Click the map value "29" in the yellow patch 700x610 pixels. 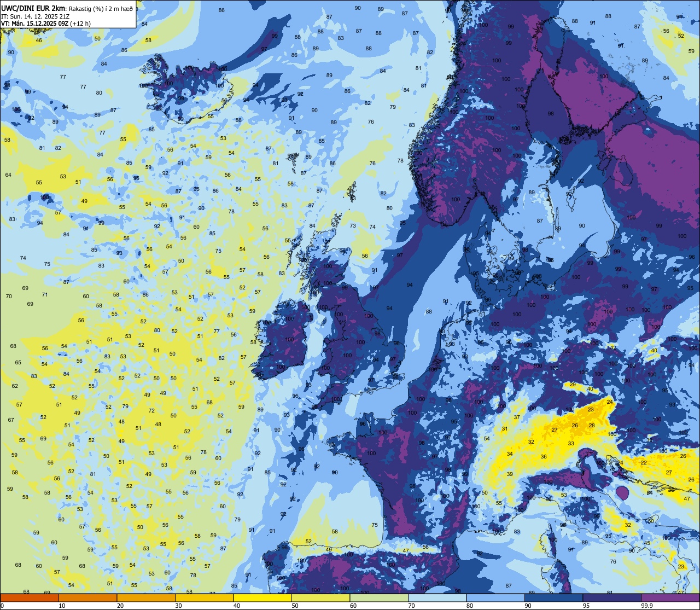[x=573, y=385]
